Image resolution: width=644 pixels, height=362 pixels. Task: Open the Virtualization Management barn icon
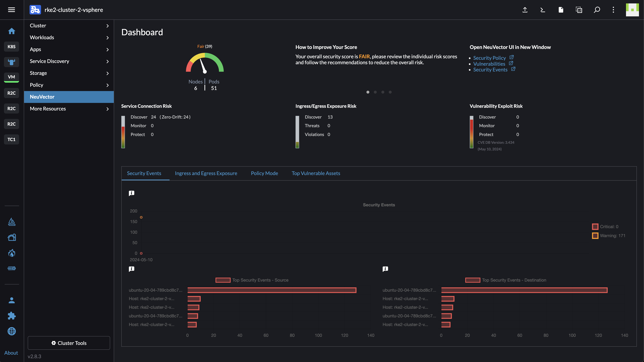pyautogui.click(x=12, y=237)
